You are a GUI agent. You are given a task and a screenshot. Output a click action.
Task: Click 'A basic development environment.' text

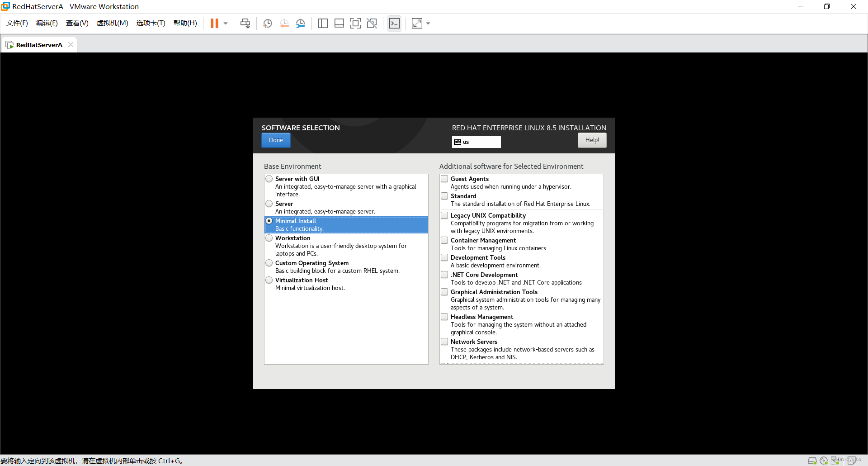[x=495, y=266]
